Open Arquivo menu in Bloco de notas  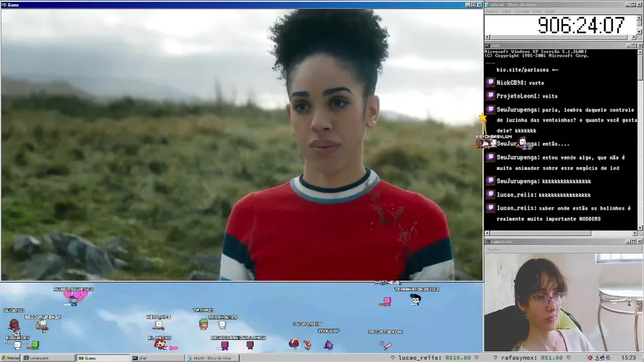point(492,11)
